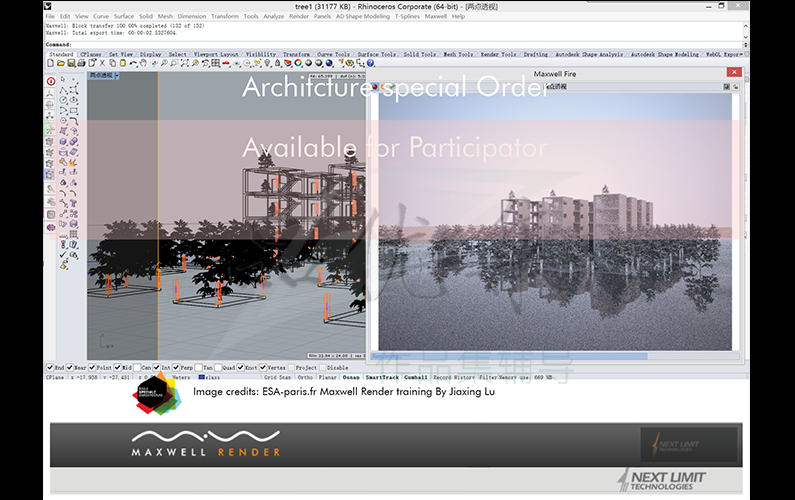Enable the Quad osnap checkbox

(x=218, y=367)
